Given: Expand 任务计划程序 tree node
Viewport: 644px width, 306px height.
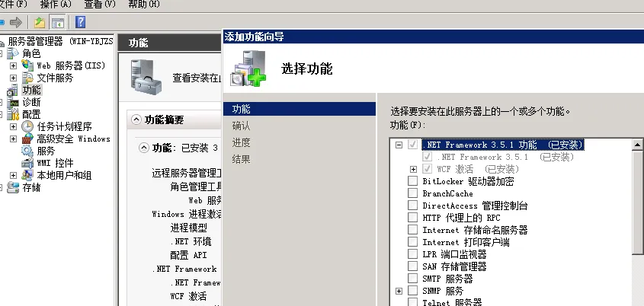Looking at the screenshot, I should point(14,127).
